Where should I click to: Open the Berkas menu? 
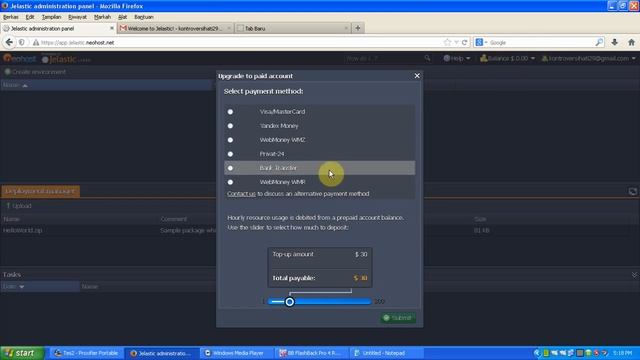[11, 17]
